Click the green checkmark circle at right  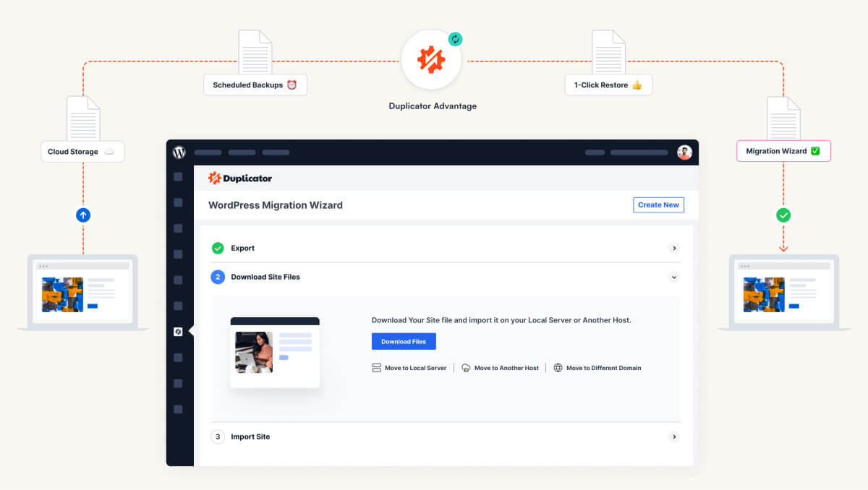click(783, 215)
